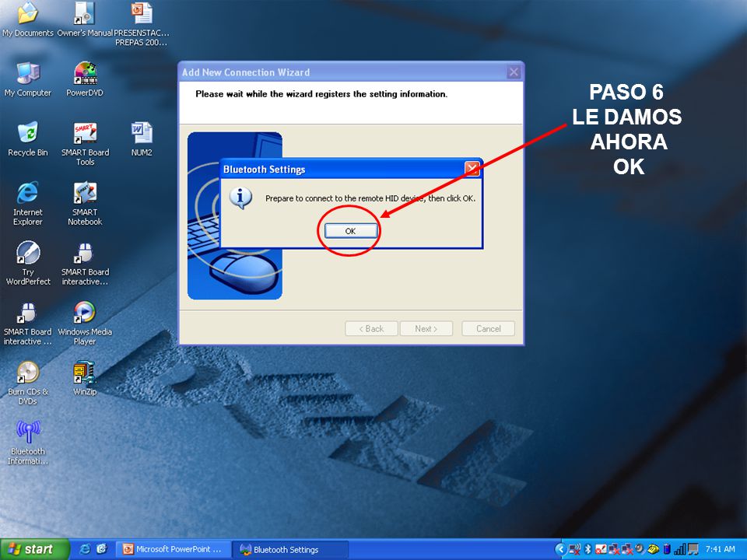Click OK in Bluetooth Settings dialog
747x560 pixels.
[351, 231]
